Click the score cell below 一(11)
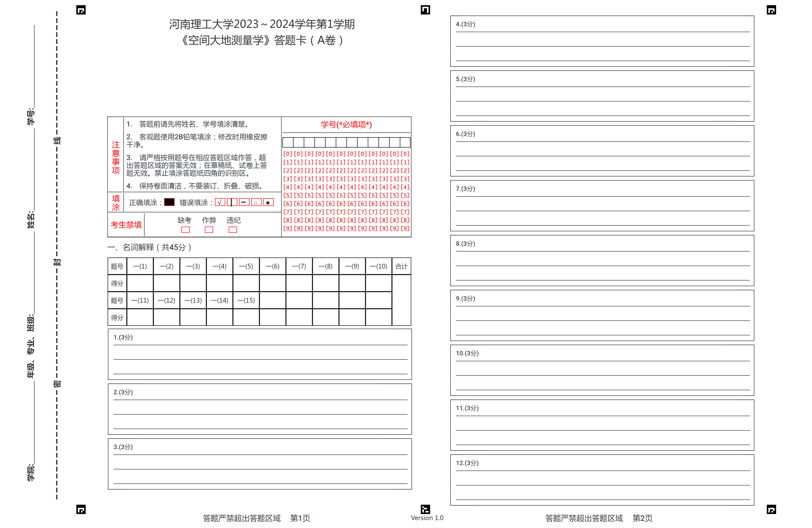The width and height of the screenshot is (812, 528). coord(140,317)
